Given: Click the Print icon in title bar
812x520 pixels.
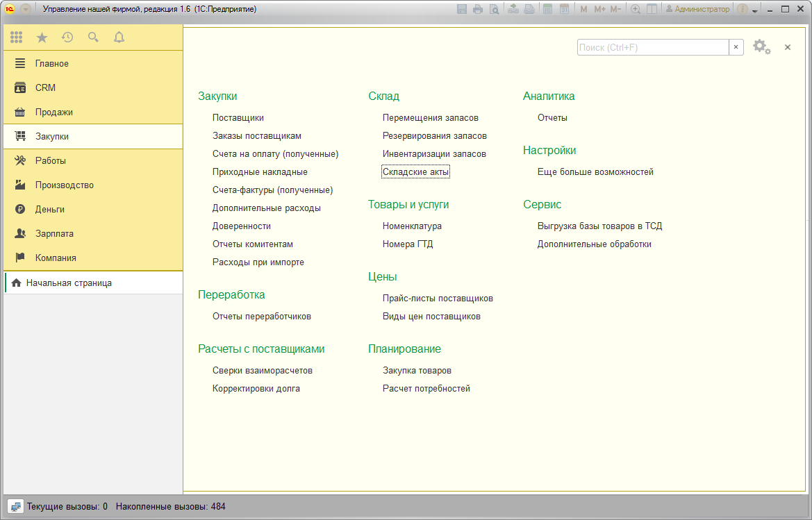Looking at the screenshot, I should (x=478, y=9).
